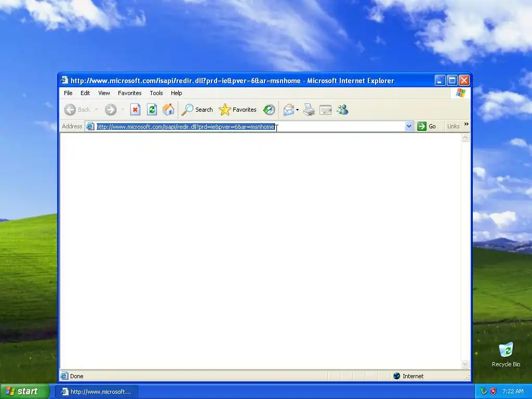Open the Favorites pane with star icon
The height and width of the screenshot is (399, 532).
(x=237, y=110)
